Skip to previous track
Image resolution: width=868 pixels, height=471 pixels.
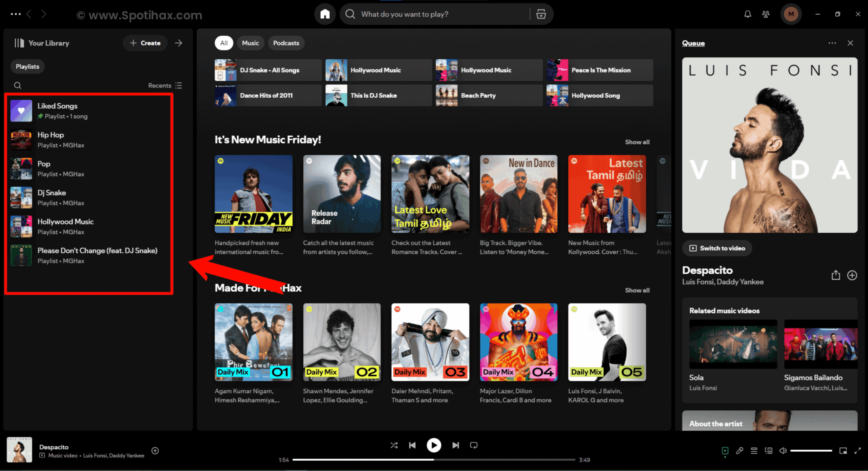(412, 445)
